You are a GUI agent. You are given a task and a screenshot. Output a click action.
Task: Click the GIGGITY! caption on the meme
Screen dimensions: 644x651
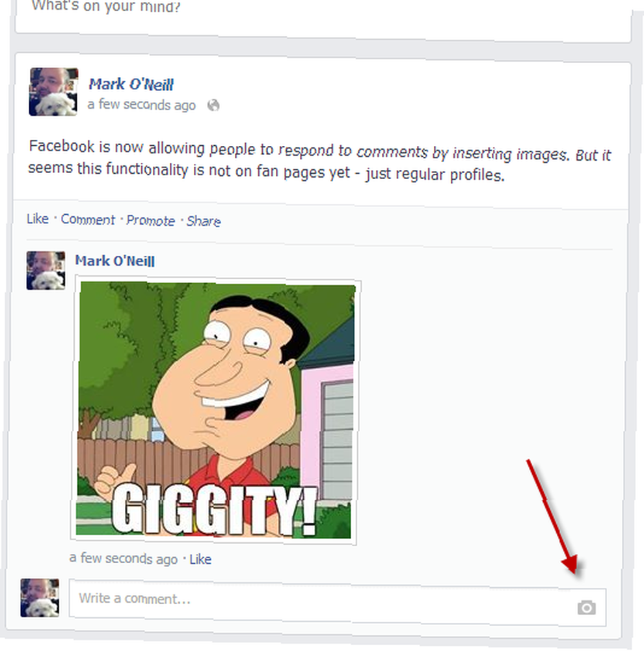tap(214, 510)
